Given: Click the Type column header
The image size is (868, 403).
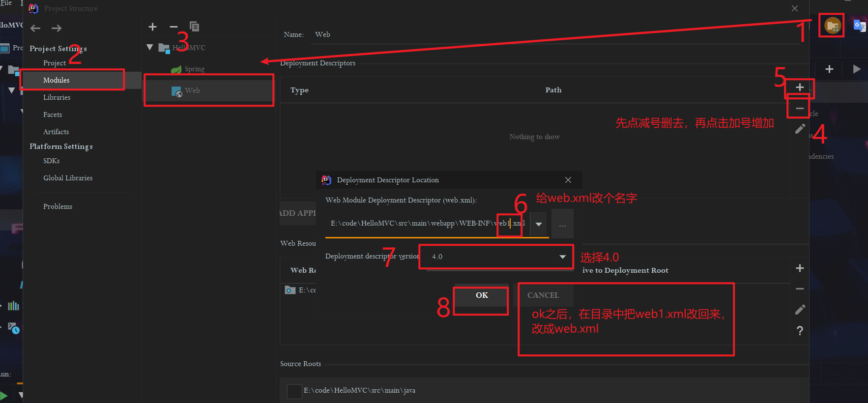Looking at the screenshot, I should tap(299, 90).
